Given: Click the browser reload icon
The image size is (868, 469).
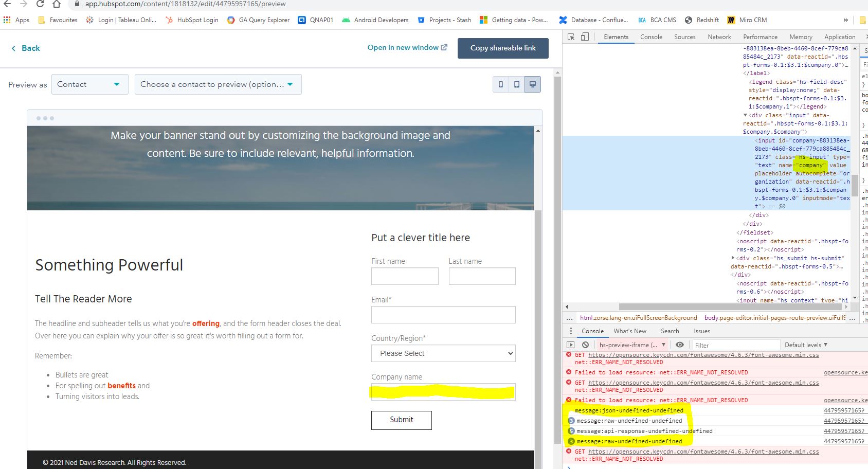Looking at the screenshot, I should (40, 4).
